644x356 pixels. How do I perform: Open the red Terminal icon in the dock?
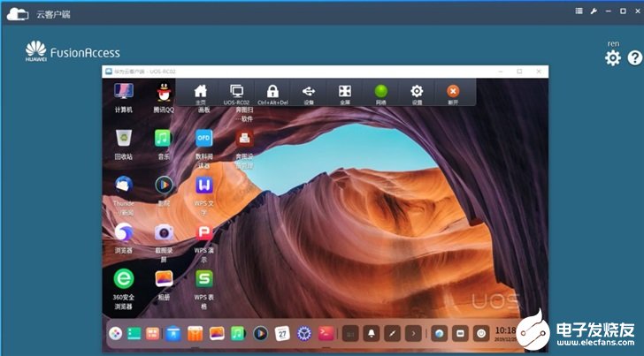click(x=326, y=333)
